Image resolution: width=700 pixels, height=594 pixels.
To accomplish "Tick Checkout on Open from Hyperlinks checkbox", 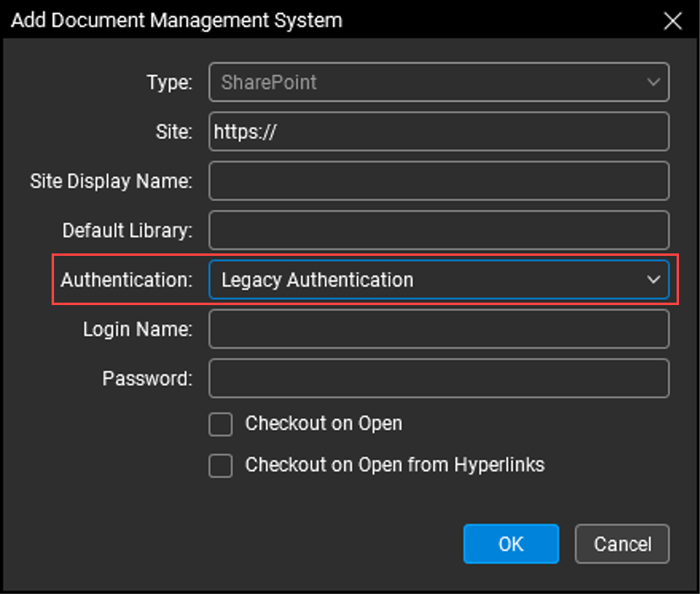I will [x=221, y=466].
